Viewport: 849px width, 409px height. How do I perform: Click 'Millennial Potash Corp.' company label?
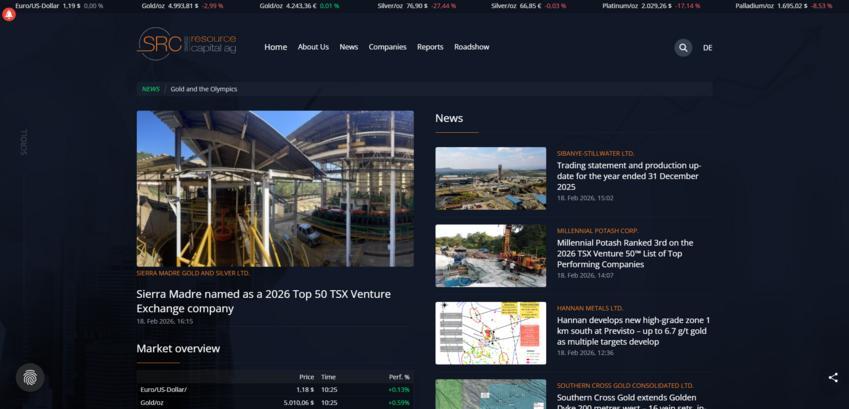597,231
